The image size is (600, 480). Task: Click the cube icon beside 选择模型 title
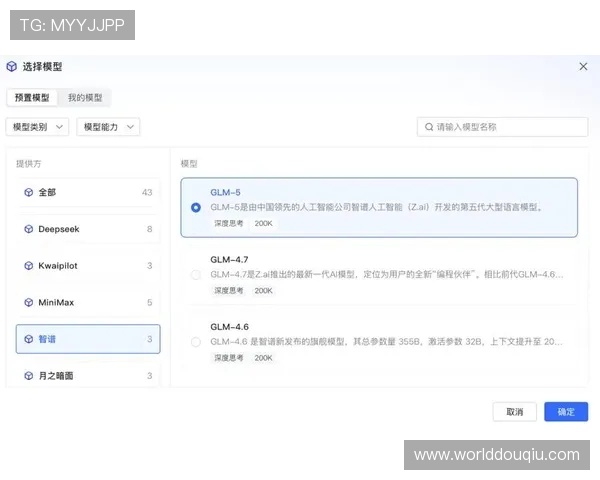11,66
